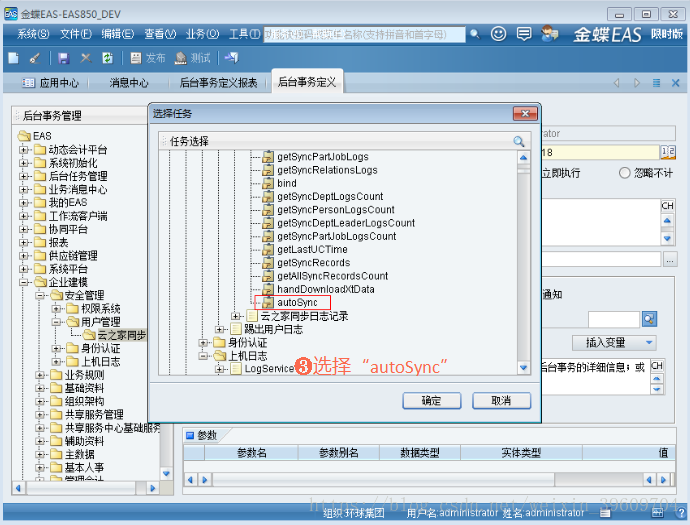The width and height of the screenshot is (690, 525).
Task: Open the 工具(T) menu
Action: pyautogui.click(x=245, y=34)
